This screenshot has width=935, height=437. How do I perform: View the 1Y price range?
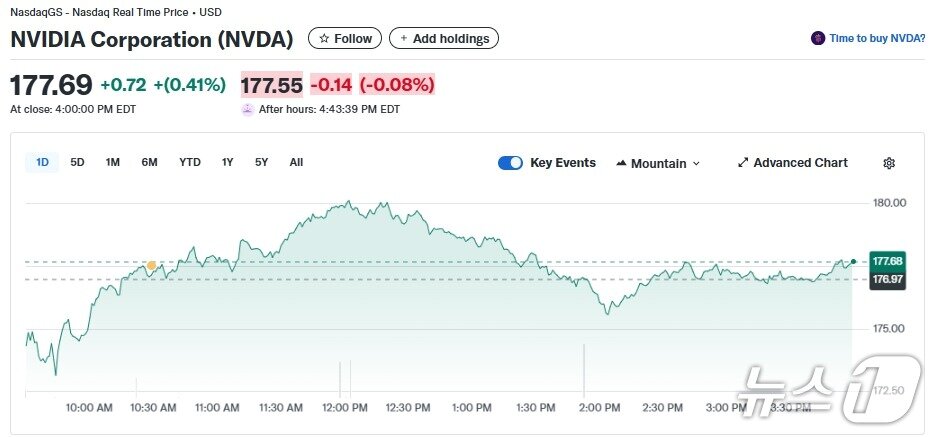[x=228, y=162]
